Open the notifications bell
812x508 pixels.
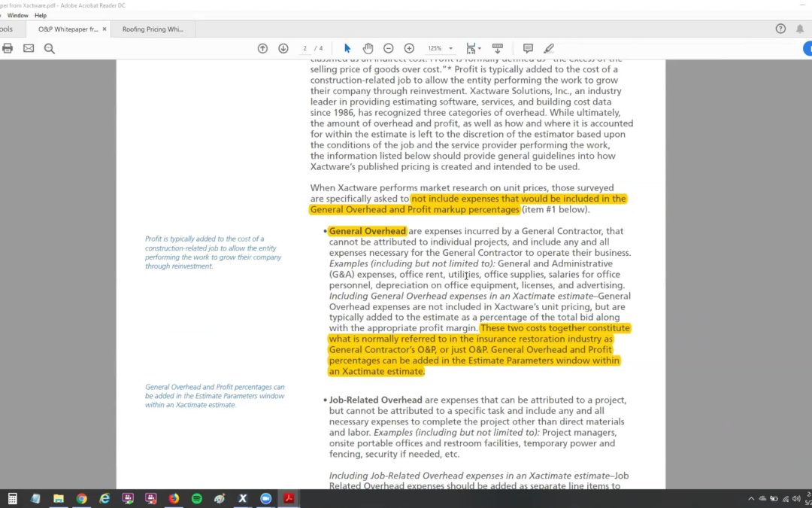click(x=800, y=29)
